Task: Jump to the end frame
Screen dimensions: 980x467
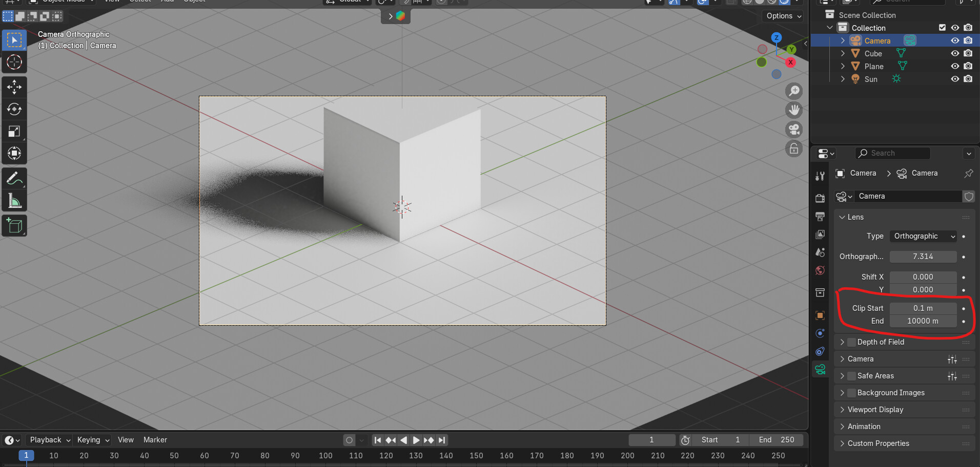Action: coord(442,440)
